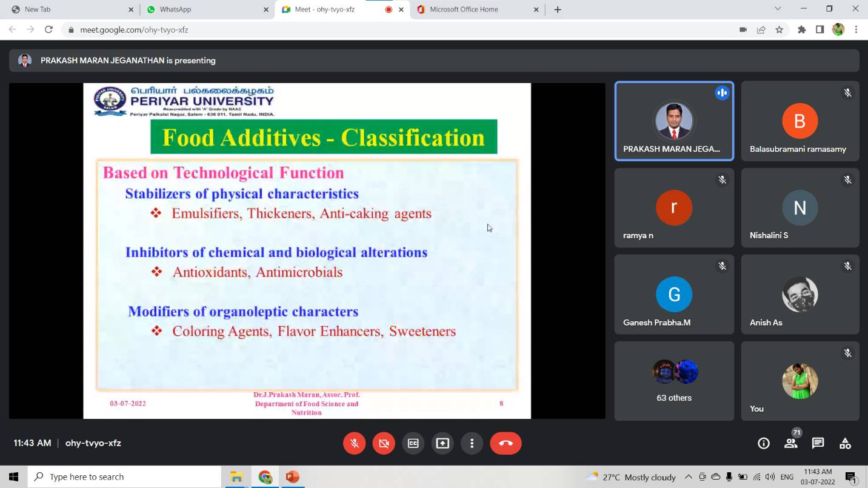Show hidden system tray icons
868x488 pixels.
click(688, 476)
